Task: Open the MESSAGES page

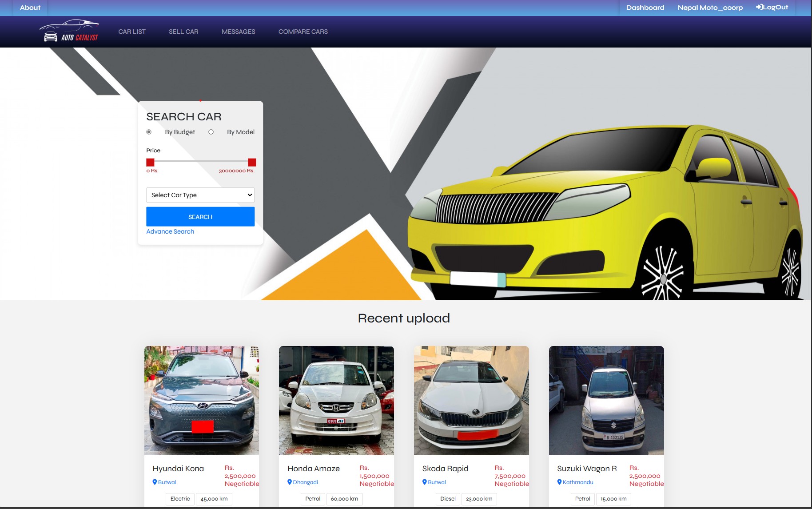Action: 239,32
